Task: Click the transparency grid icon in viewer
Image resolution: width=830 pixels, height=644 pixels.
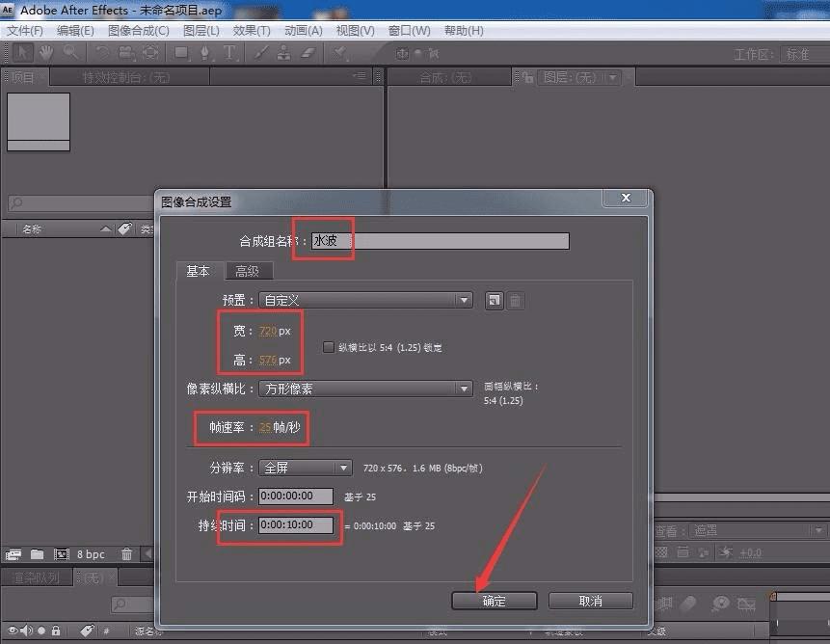Action: point(661,552)
